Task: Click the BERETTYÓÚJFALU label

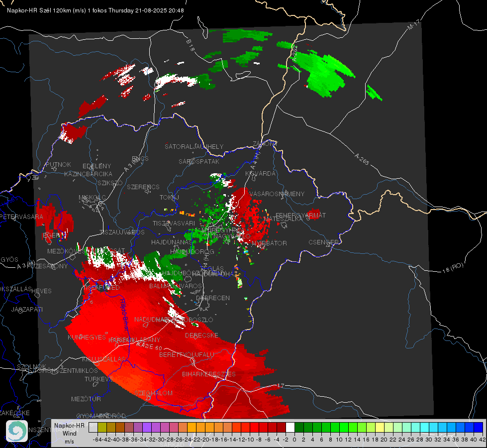Action: pos(187,355)
